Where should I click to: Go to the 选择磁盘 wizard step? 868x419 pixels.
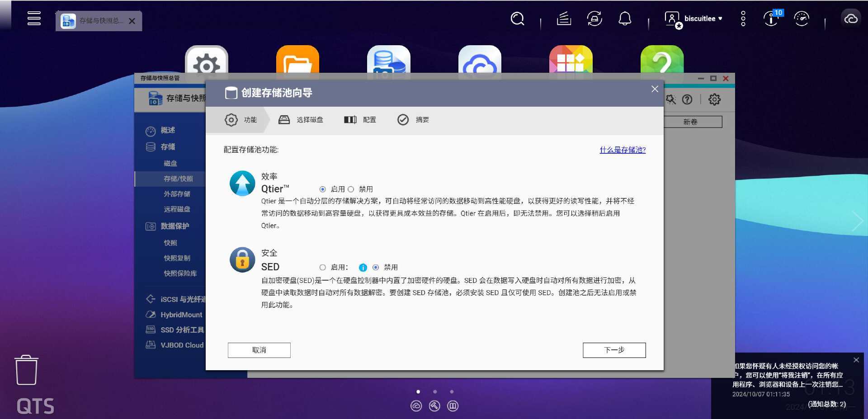click(x=301, y=120)
